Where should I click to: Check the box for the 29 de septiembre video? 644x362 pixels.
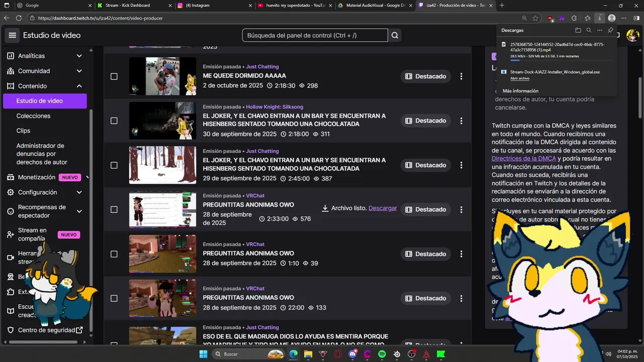coord(114,165)
